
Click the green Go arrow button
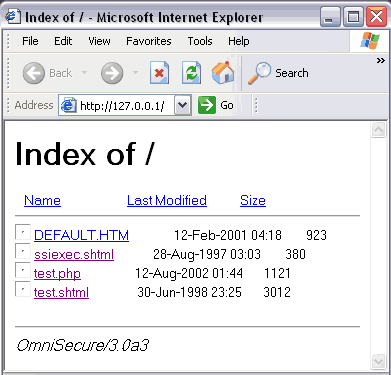click(x=207, y=105)
